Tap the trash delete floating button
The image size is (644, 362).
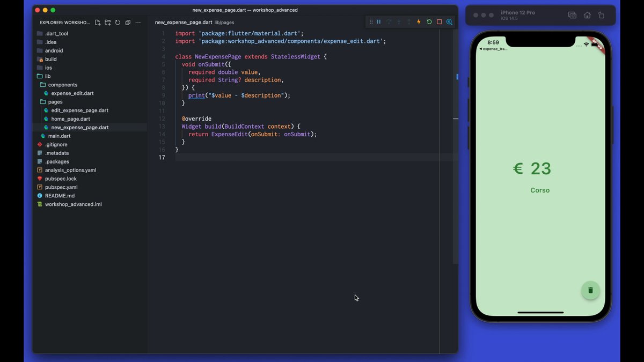[x=590, y=290]
